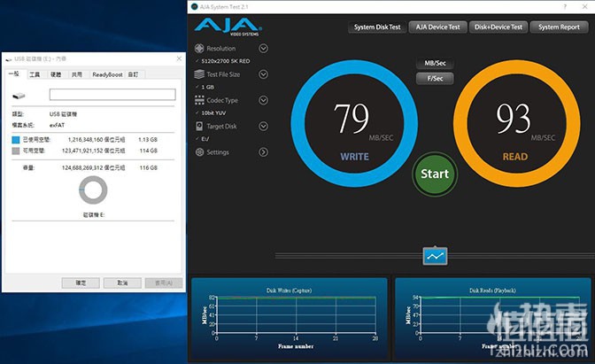Open the Hardware tab in drive properties

pos(56,74)
